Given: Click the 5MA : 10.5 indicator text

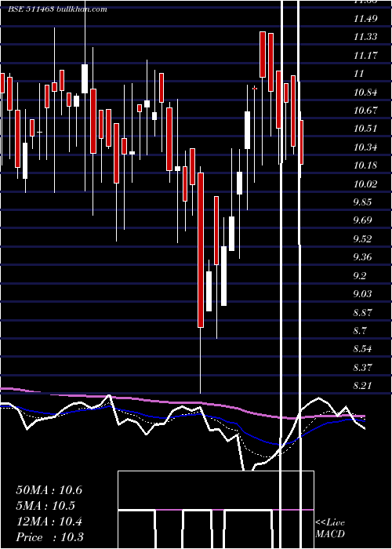Looking at the screenshot, I should 45,506.
